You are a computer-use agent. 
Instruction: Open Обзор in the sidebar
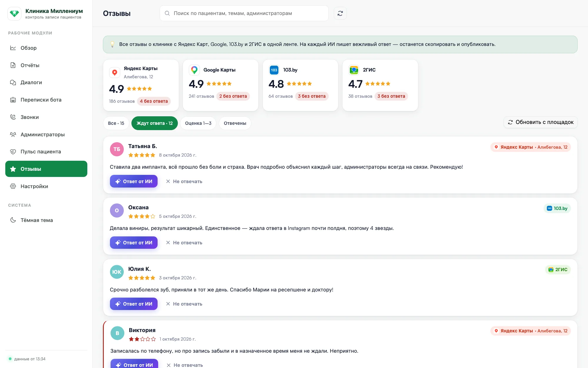coord(46,48)
